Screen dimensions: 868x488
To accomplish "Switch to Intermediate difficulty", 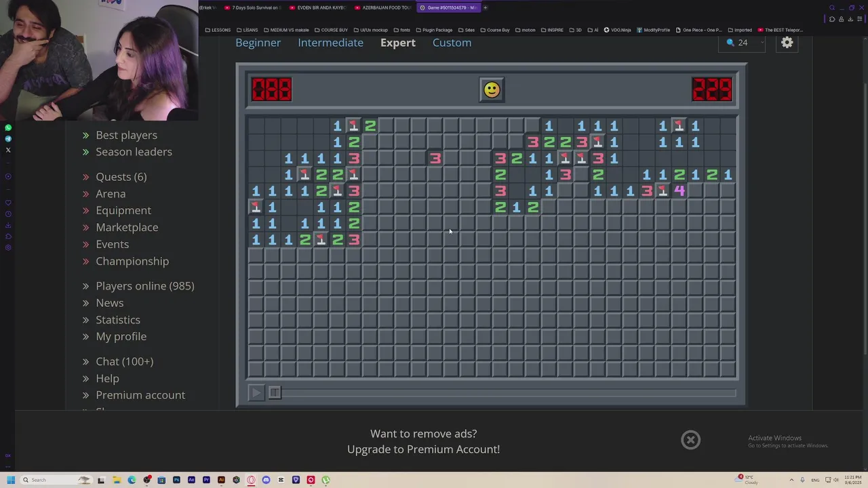I will click(x=330, y=42).
